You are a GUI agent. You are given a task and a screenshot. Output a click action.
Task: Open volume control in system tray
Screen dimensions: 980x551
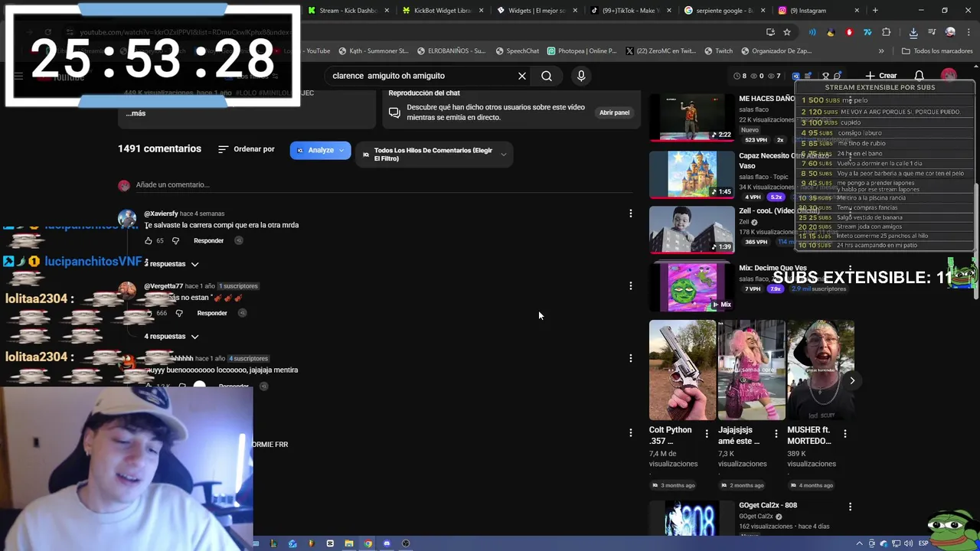coord(909,543)
